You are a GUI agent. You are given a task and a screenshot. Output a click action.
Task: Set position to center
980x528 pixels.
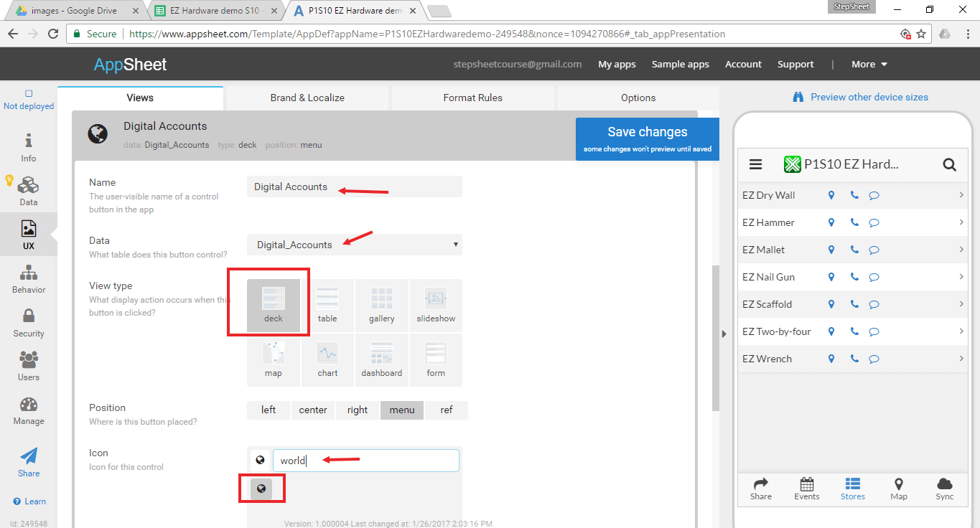[x=313, y=410]
